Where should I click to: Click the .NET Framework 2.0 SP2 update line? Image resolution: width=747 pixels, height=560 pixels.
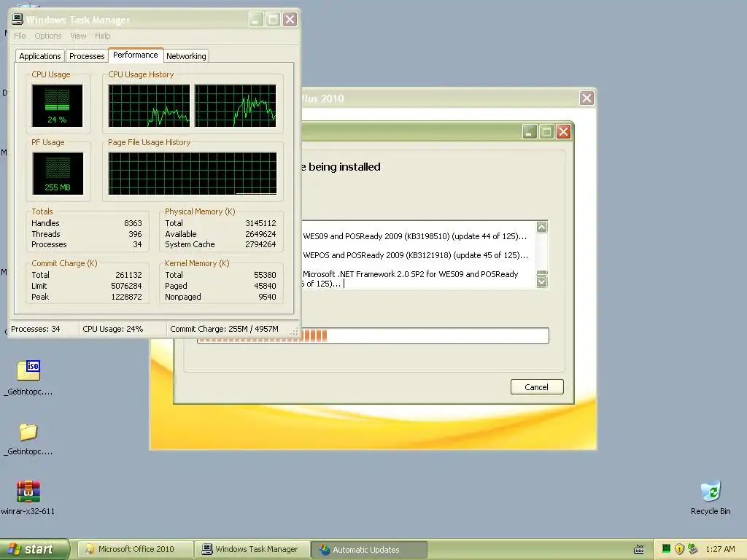(x=410, y=279)
